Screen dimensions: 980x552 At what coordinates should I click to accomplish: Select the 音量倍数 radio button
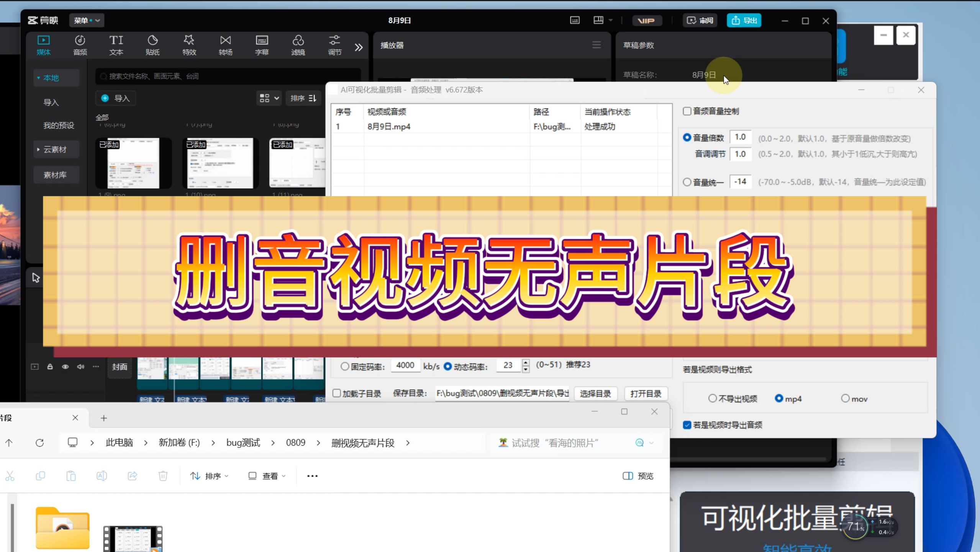point(687,137)
